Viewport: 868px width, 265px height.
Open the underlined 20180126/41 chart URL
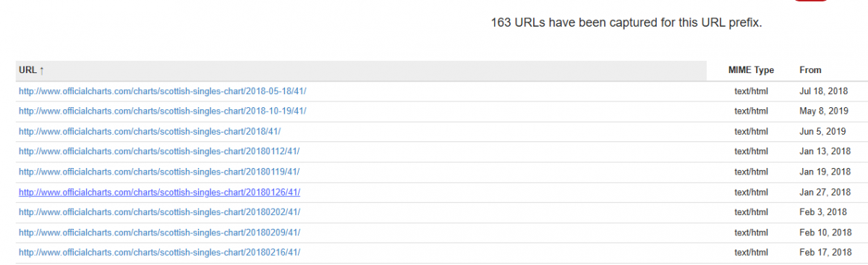coord(159,192)
